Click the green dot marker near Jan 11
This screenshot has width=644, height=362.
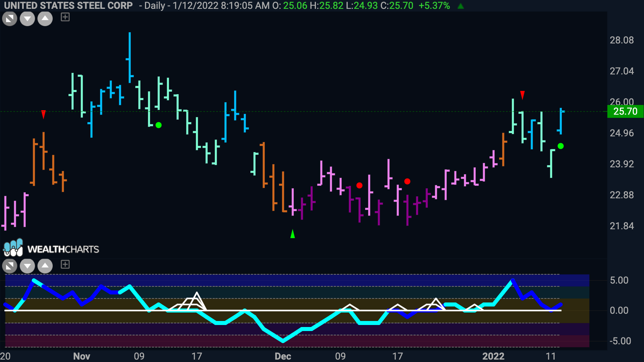pyautogui.click(x=561, y=146)
